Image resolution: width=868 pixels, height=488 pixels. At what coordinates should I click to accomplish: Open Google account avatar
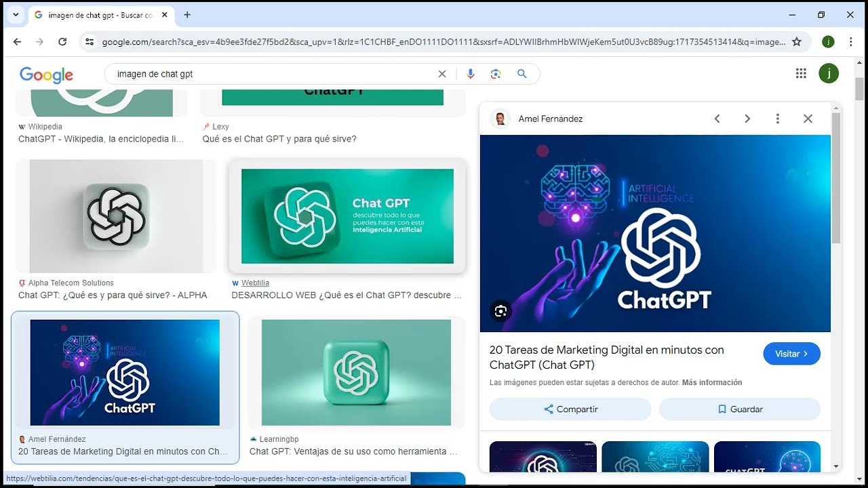829,73
